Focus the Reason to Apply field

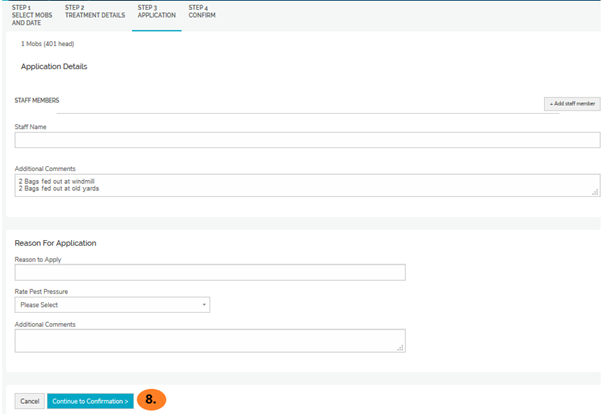(x=210, y=273)
